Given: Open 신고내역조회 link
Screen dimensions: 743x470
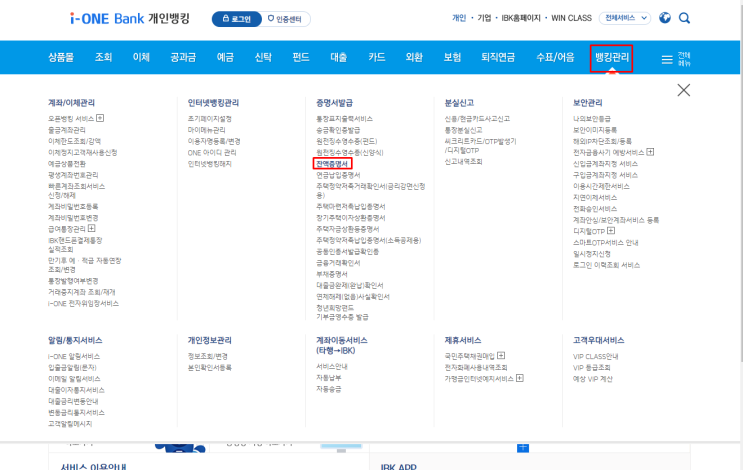Looking at the screenshot, I should click(463, 161).
